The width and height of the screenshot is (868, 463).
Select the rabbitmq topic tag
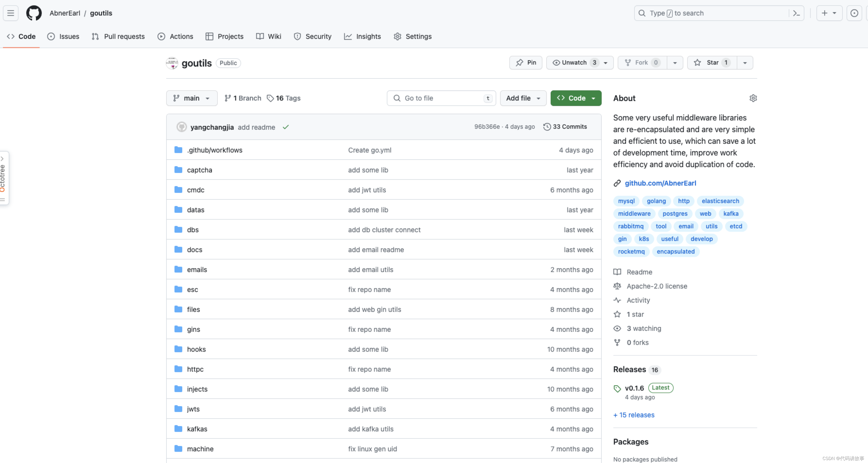point(630,226)
